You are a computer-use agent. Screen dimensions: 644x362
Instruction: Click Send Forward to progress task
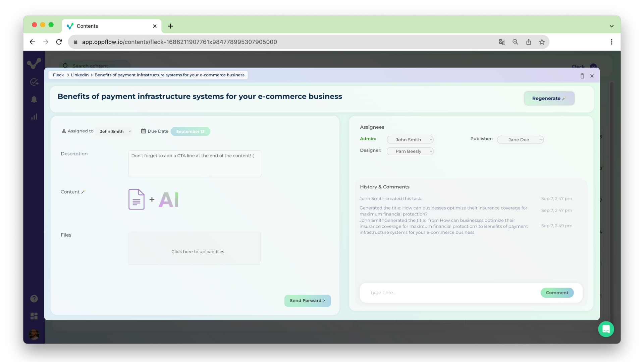(307, 301)
